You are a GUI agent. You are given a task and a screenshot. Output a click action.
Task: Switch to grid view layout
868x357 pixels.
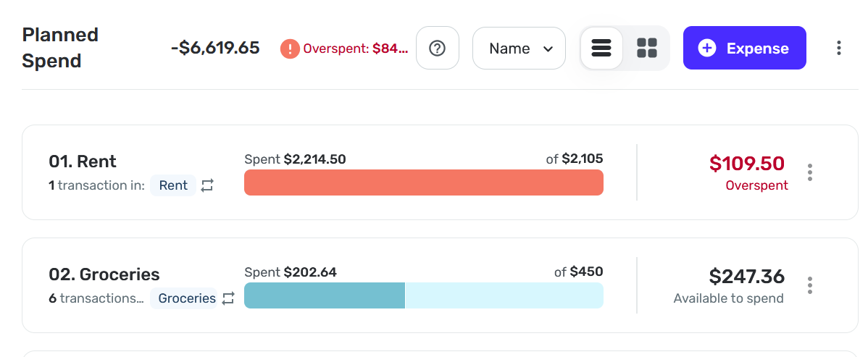click(646, 49)
